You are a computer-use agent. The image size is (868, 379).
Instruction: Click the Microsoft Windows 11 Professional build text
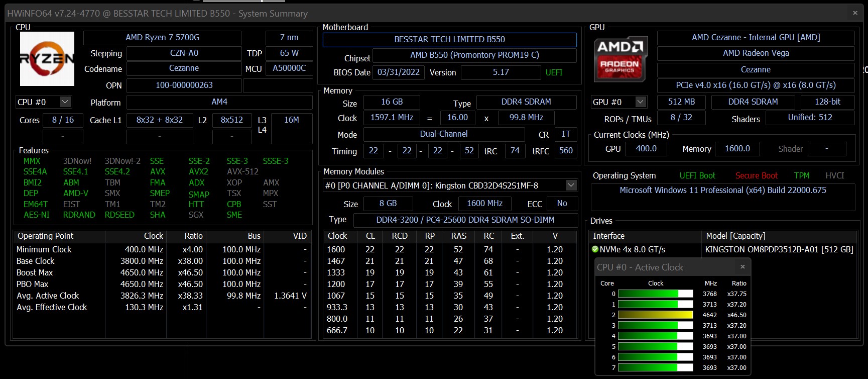[723, 191]
